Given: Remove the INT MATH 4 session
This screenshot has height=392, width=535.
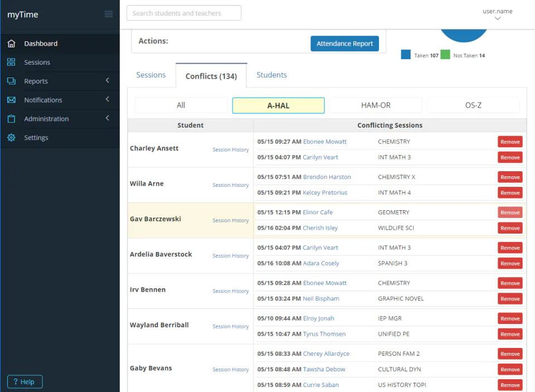Looking at the screenshot, I should pos(510,192).
